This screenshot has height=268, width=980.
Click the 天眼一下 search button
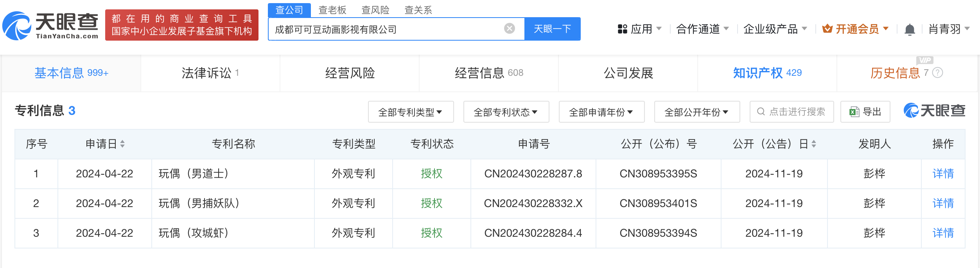pos(552,29)
